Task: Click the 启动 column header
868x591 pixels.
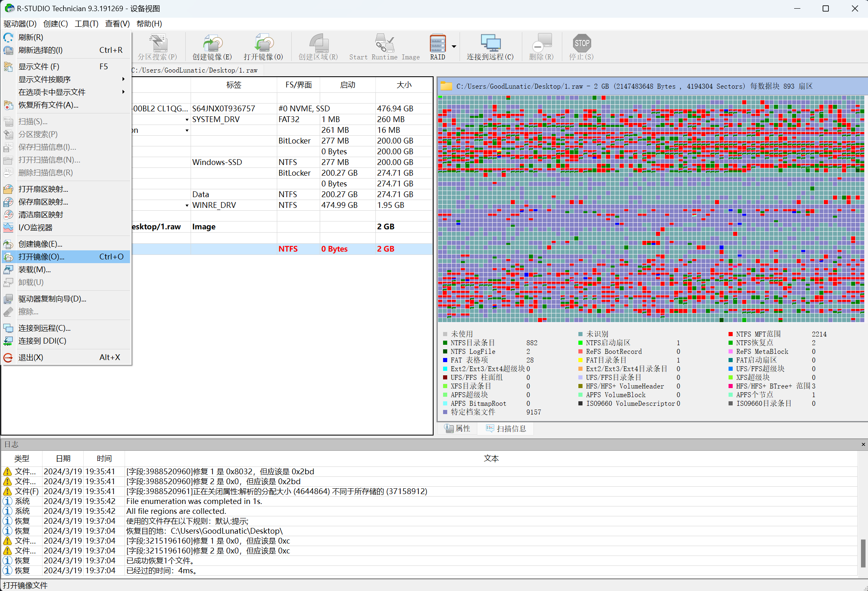Action: click(x=348, y=85)
